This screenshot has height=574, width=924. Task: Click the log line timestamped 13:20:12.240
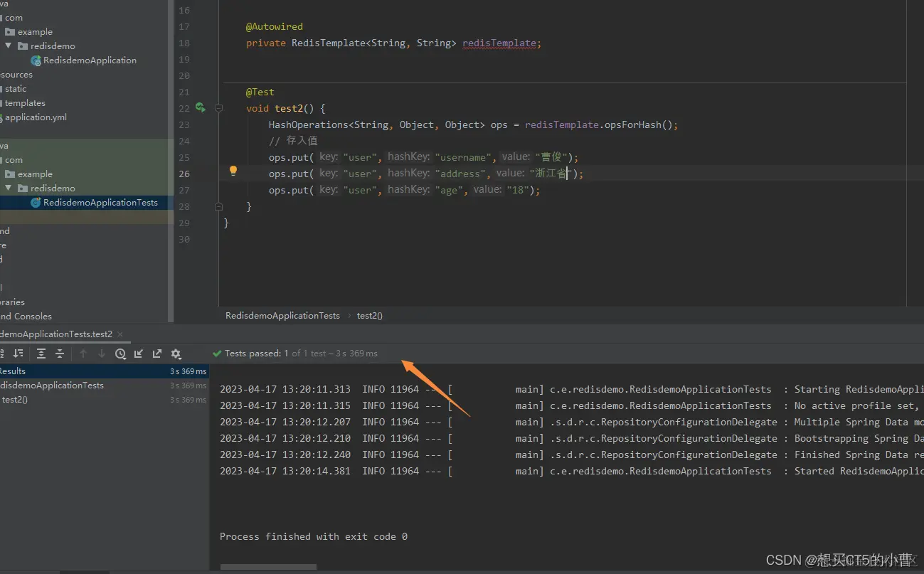570,455
